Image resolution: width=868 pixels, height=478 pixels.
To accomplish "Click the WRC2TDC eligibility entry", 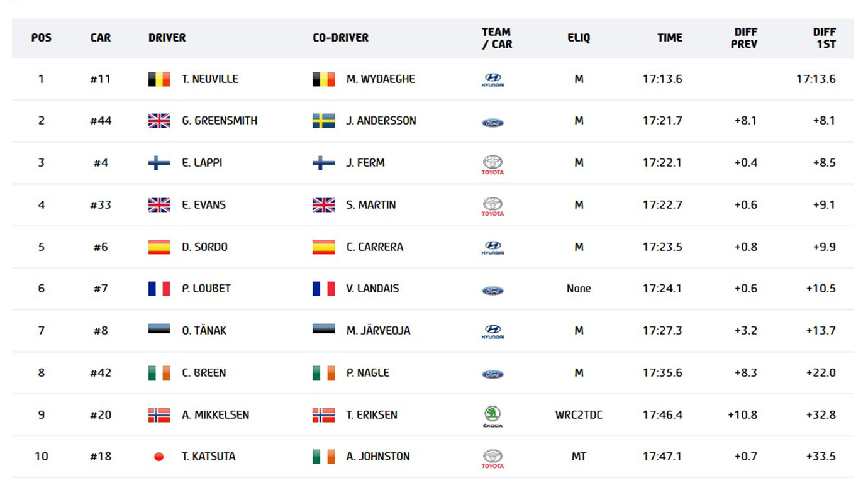I will (x=579, y=415).
